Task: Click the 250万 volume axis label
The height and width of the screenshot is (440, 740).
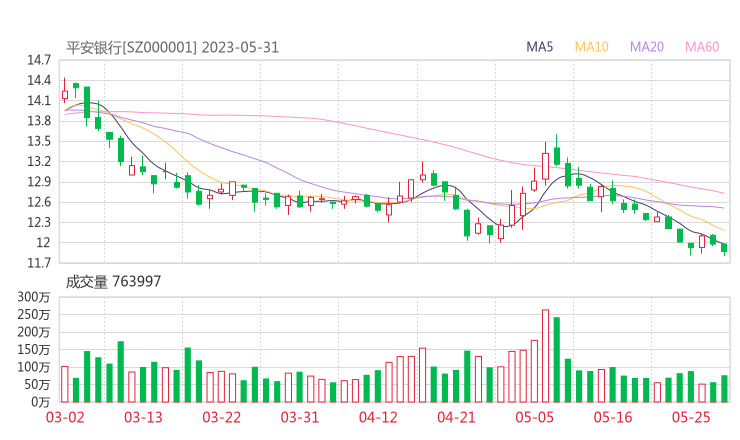Action: pos(34,315)
